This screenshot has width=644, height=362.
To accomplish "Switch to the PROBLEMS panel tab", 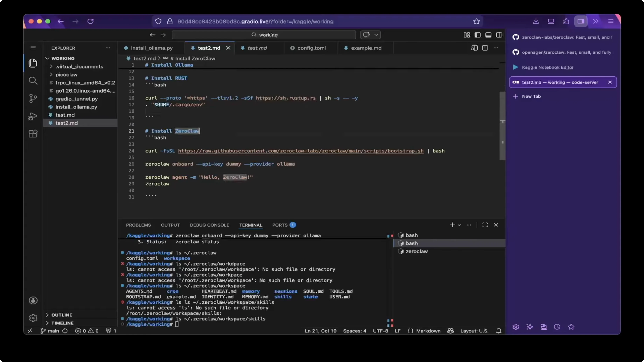I will point(138,225).
